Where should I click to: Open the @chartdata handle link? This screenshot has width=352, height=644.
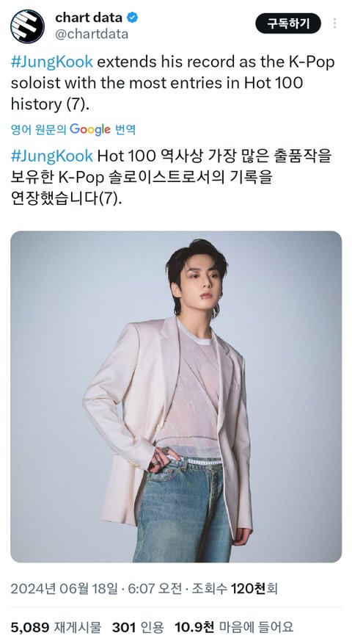pyautogui.click(x=92, y=34)
